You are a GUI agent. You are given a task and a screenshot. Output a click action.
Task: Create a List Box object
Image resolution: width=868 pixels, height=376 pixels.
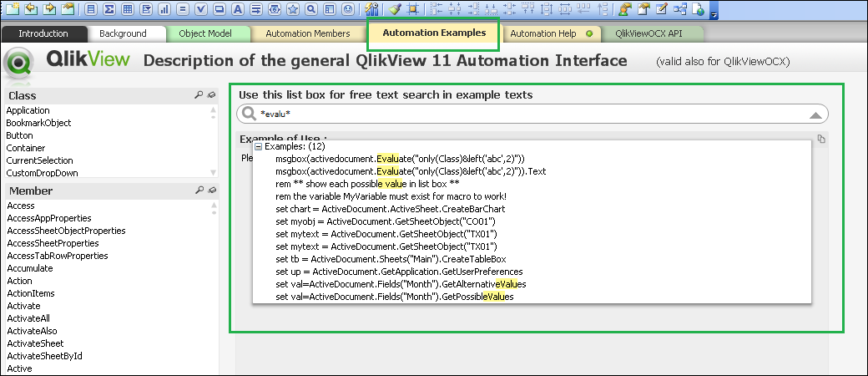click(x=91, y=9)
